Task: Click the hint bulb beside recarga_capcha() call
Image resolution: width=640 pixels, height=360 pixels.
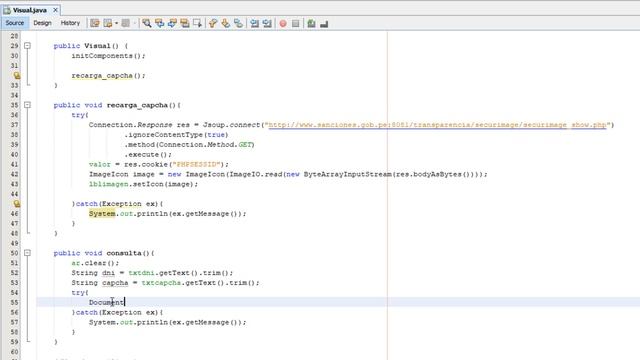Action: [x=16, y=76]
